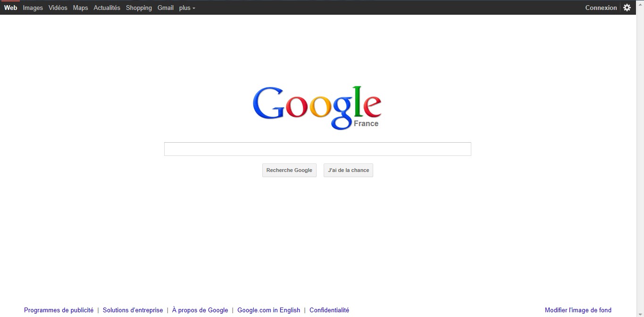Viewport: 644px width, 317px height.
Task: Open the Actualités section
Action: click(107, 8)
